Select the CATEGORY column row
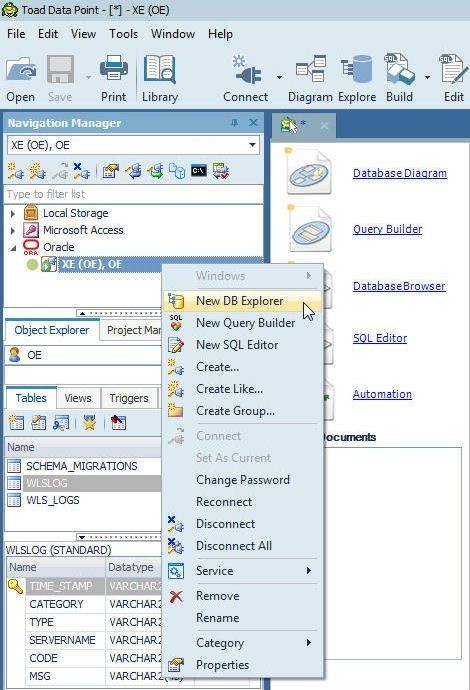This screenshot has height=690, width=470. (x=84, y=604)
